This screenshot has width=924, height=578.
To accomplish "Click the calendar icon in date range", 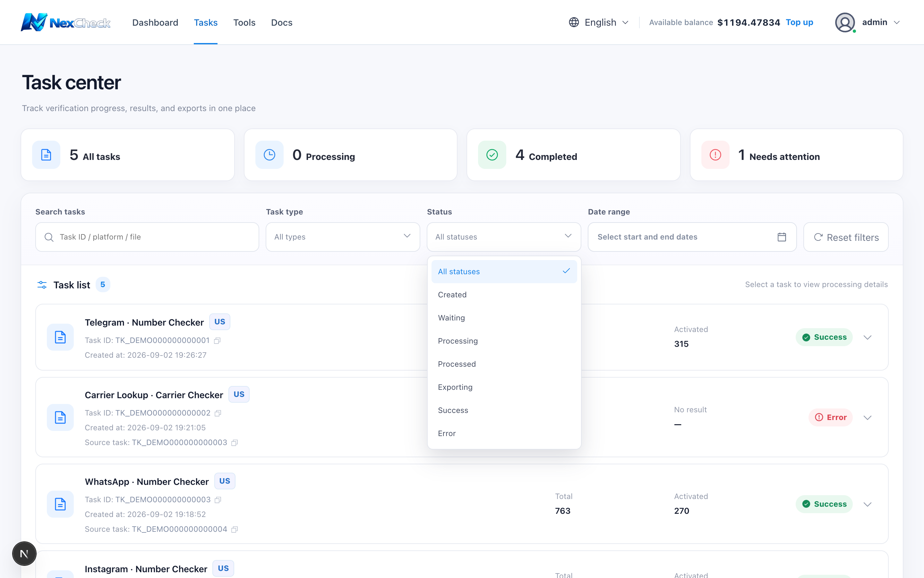I will point(782,237).
